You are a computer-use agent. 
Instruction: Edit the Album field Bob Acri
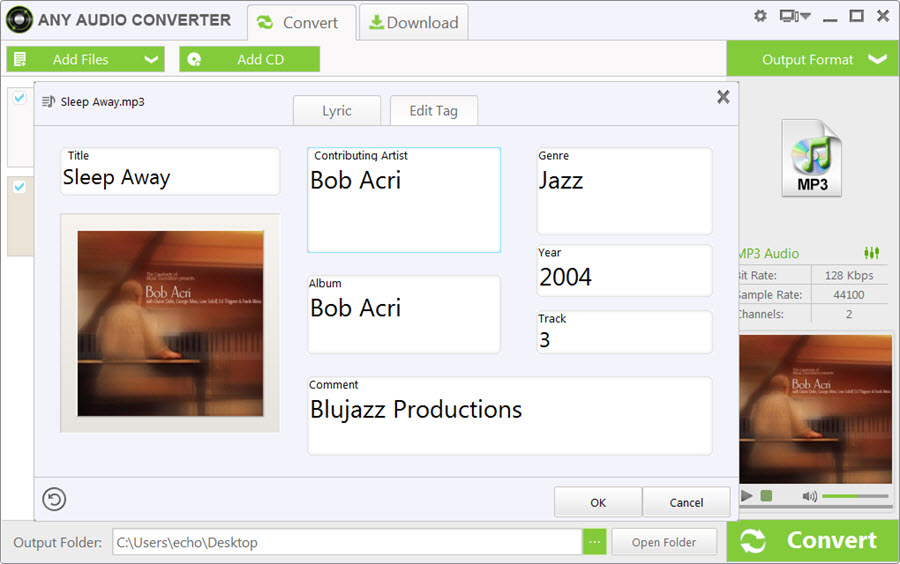click(404, 314)
